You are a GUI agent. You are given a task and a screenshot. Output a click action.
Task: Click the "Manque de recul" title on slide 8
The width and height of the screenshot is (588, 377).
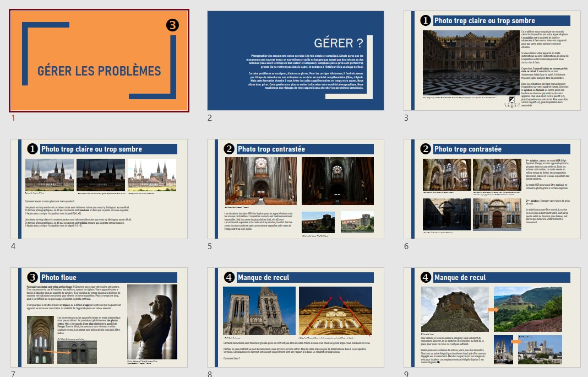[x=263, y=277]
